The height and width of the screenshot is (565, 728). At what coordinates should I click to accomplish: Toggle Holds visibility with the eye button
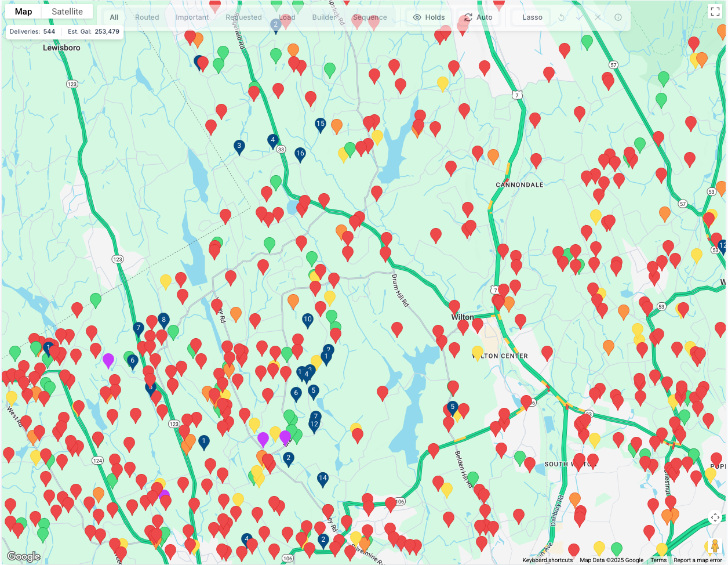pyautogui.click(x=429, y=17)
